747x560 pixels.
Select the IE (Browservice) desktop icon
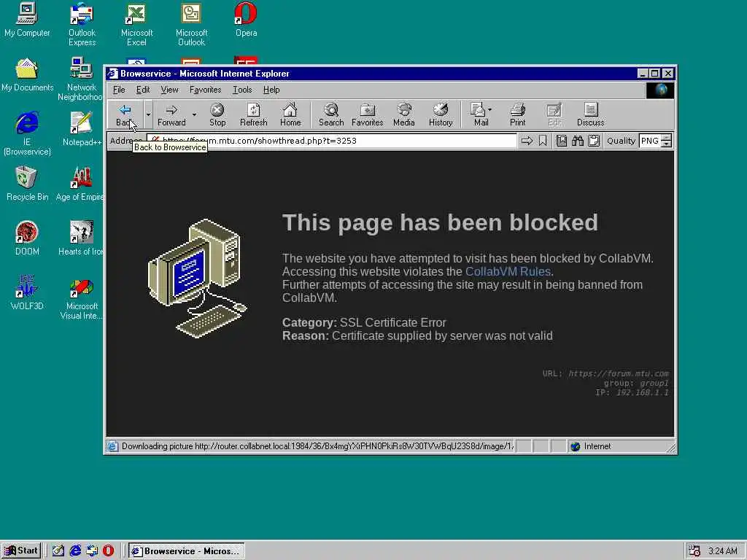(27, 134)
